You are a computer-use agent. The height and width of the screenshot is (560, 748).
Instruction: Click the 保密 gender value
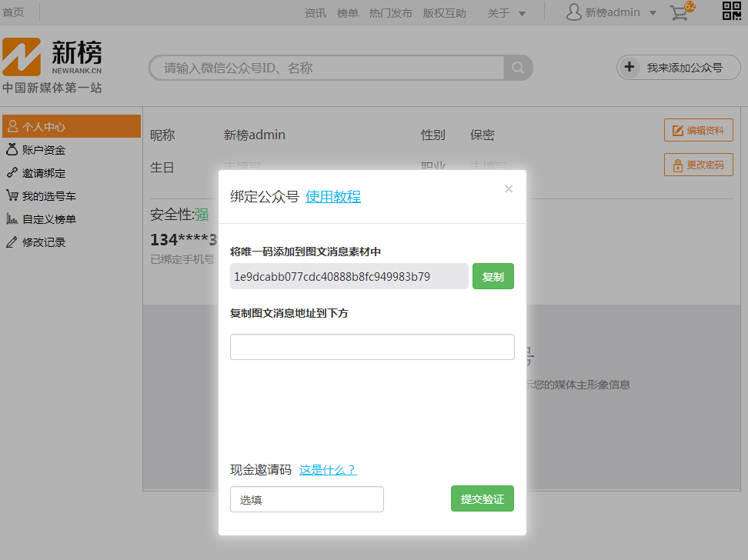click(x=483, y=135)
